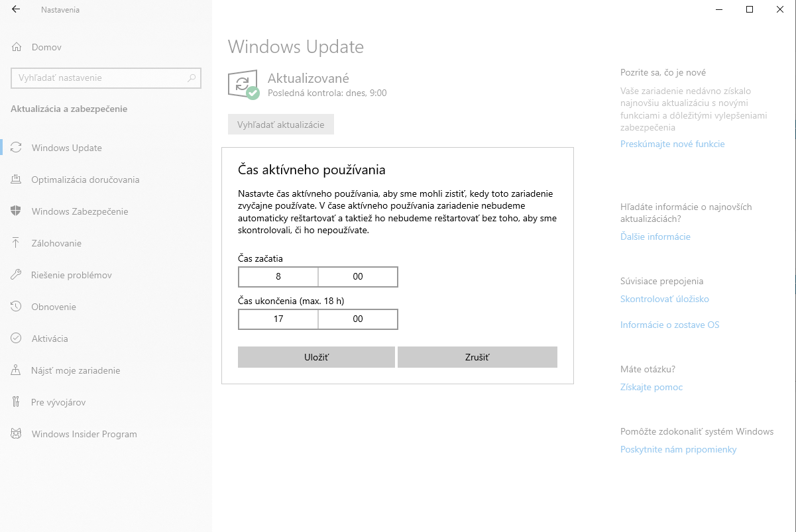Click the Windows Update page heading
This screenshot has width=796, height=532.
coord(296,47)
